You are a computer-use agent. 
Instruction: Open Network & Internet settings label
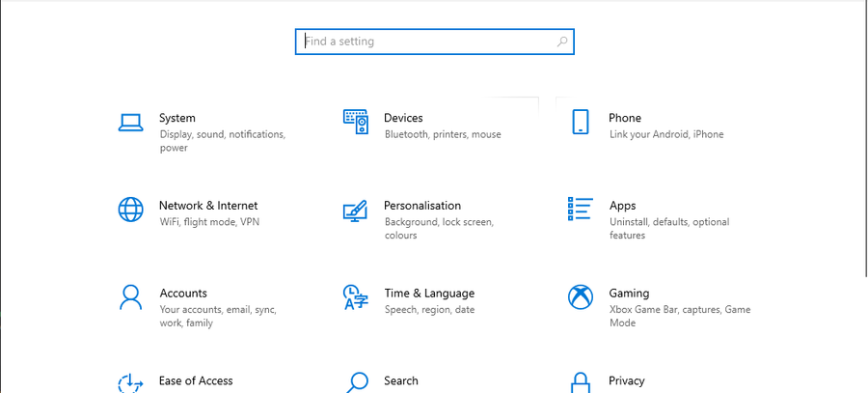point(208,206)
